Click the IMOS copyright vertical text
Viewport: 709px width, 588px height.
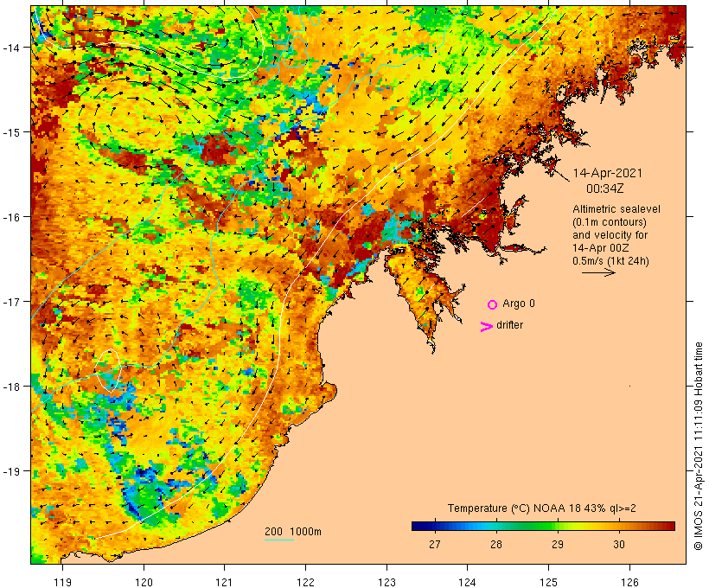click(699, 446)
